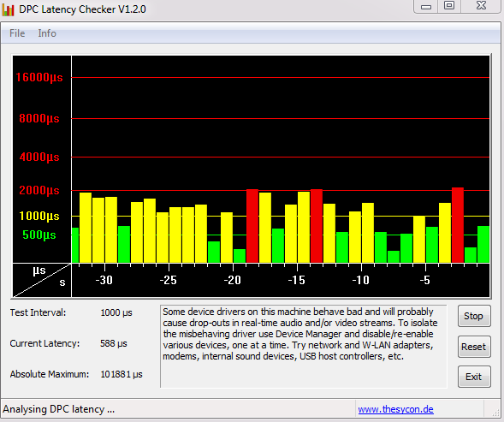The height and width of the screenshot is (422, 504).
Task: Open the Info menu
Action: pyautogui.click(x=47, y=33)
